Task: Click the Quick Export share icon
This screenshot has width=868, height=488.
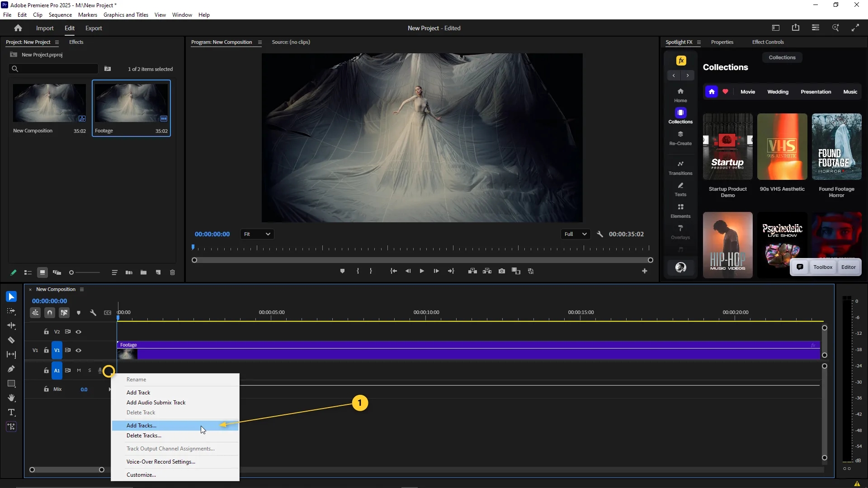Action: coord(796,28)
